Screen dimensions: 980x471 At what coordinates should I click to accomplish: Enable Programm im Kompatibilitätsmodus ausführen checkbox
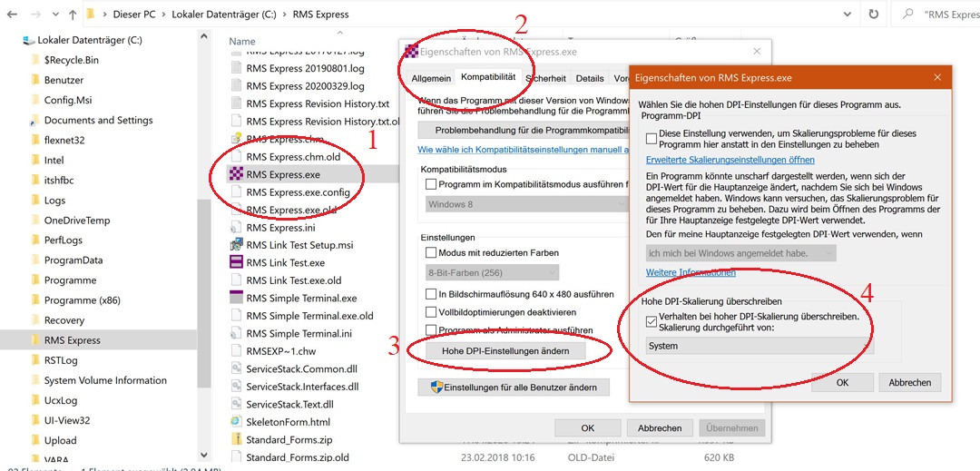coord(431,184)
